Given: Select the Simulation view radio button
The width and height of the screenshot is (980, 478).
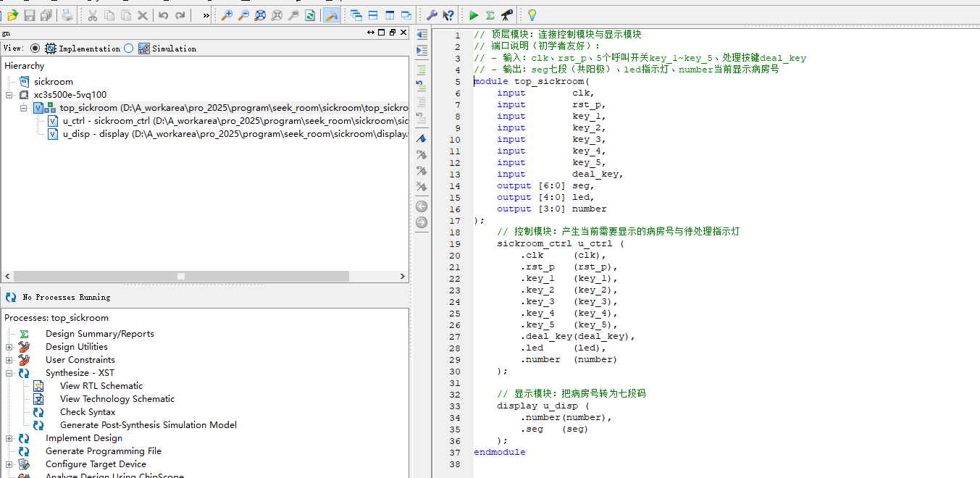Looking at the screenshot, I should (129, 49).
